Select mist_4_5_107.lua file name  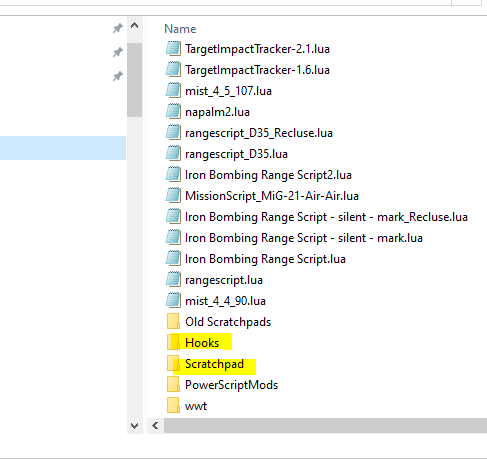point(228,91)
